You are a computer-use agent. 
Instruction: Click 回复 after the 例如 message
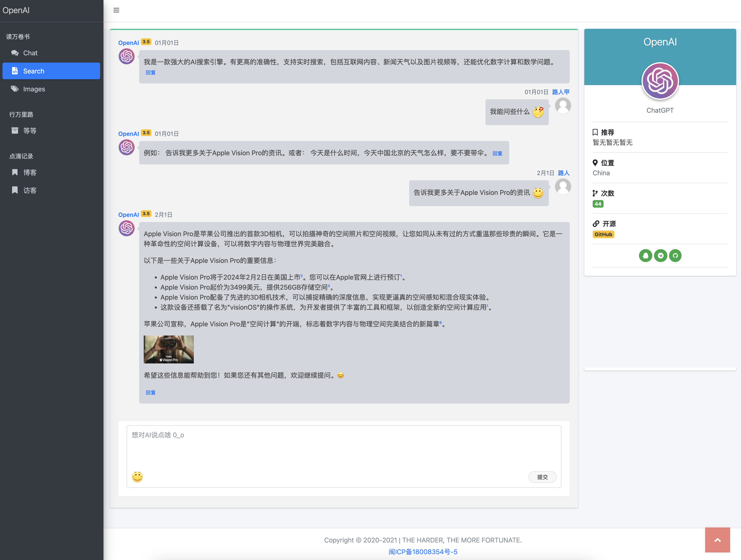[498, 154]
